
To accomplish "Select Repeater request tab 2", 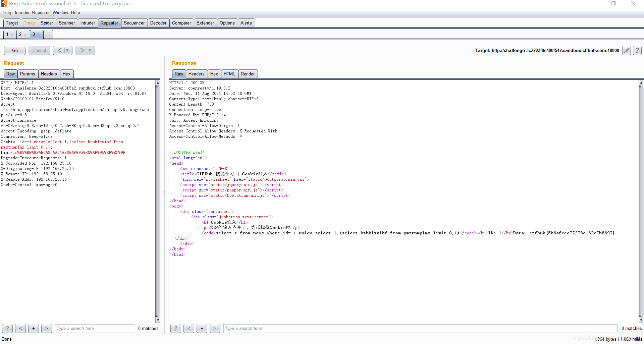I will [20, 34].
